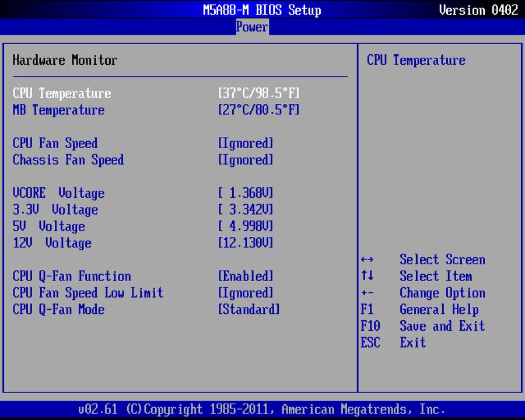
Task: Select the 12V Voltage label
Action: [52, 243]
